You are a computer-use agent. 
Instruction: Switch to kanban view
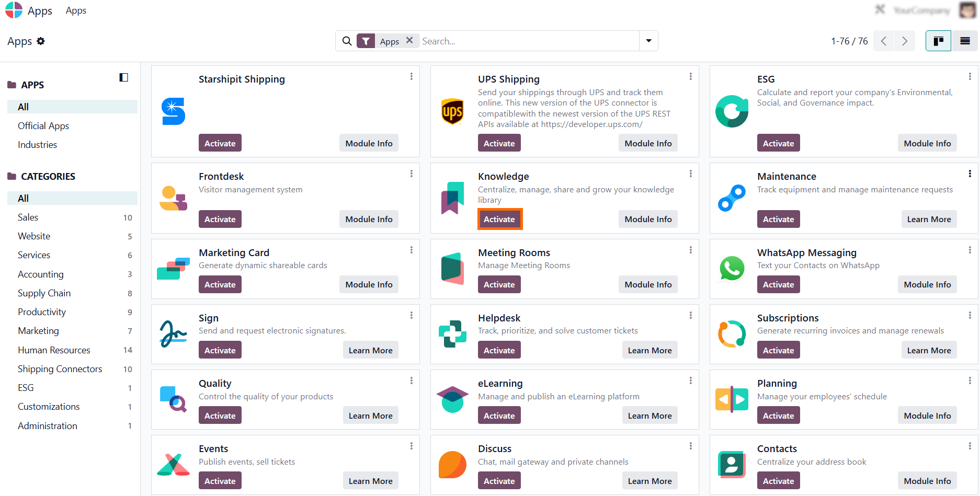click(938, 41)
